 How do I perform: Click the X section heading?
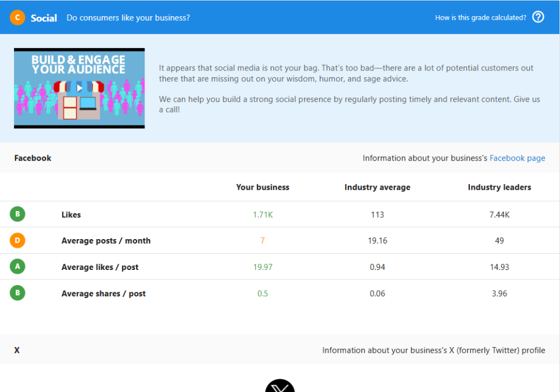17,350
